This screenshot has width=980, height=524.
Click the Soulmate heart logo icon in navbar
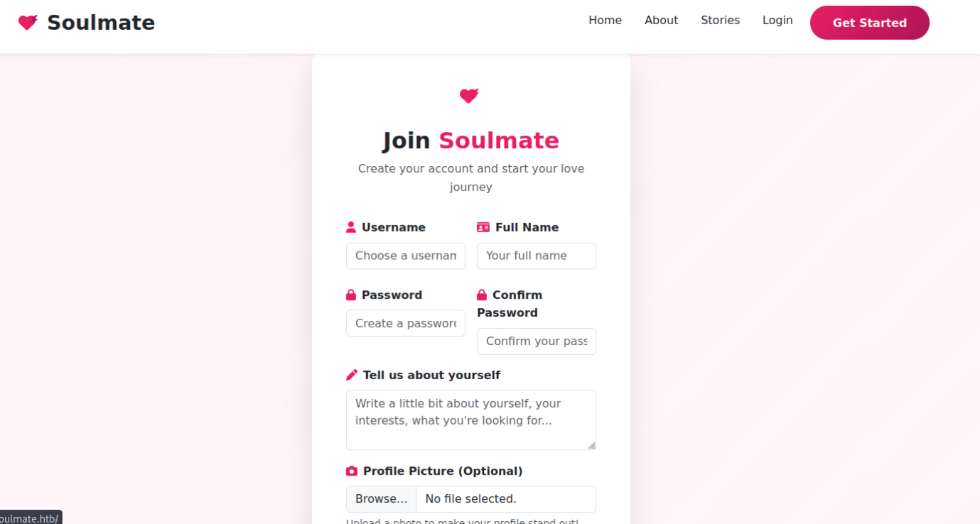coord(28,23)
